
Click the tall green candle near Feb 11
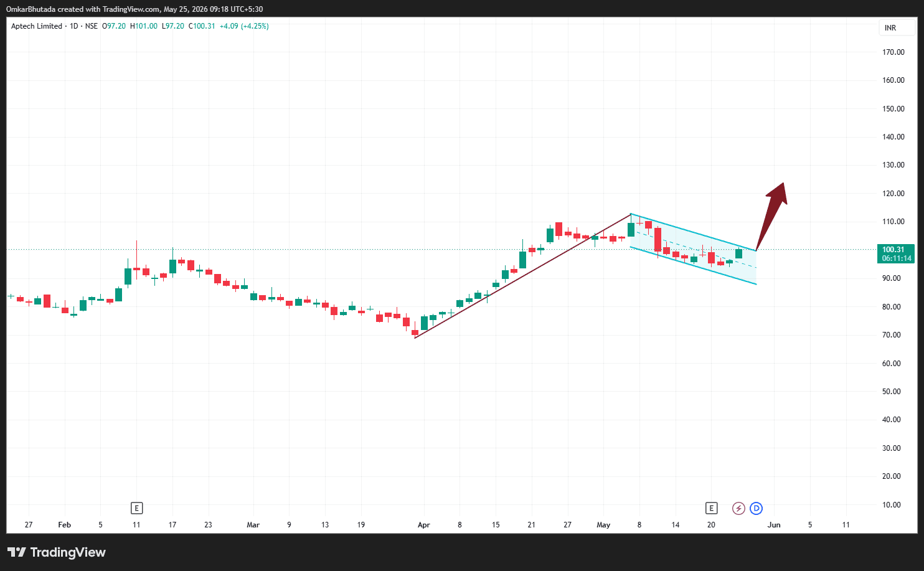[128, 276]
